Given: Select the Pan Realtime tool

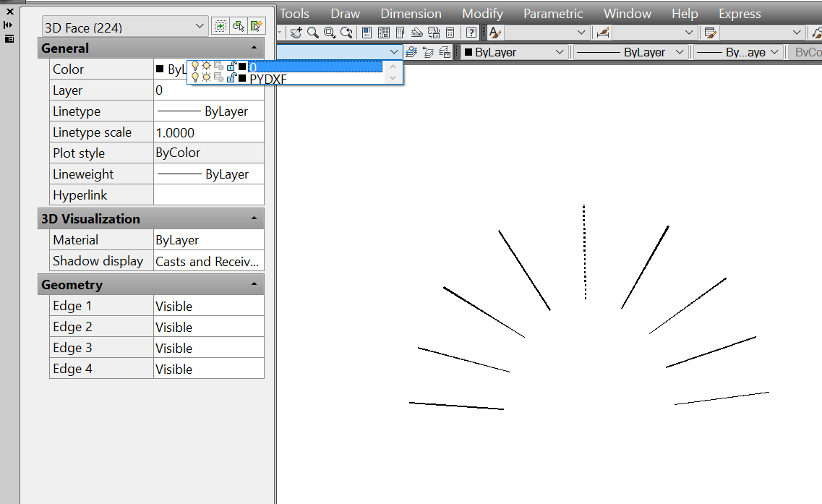Looking at the screenshot, I should click(x=296, y=33).
